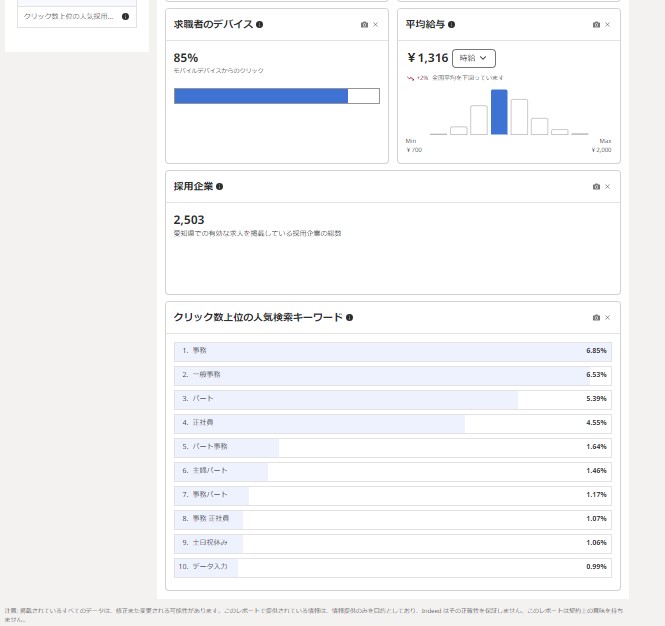This screenshot has width=665, height=626.
Task: Click info icon in left sidebar item
Action: (x=125, y=16)
